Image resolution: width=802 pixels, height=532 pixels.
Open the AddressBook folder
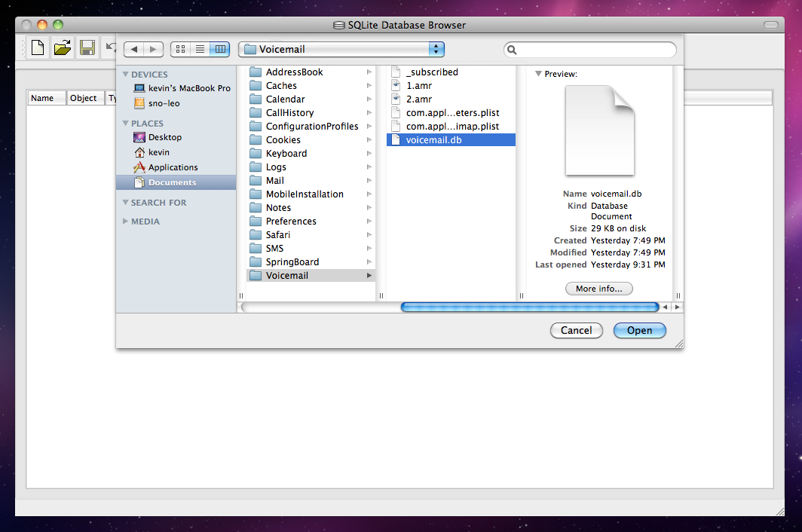(311, 72)
